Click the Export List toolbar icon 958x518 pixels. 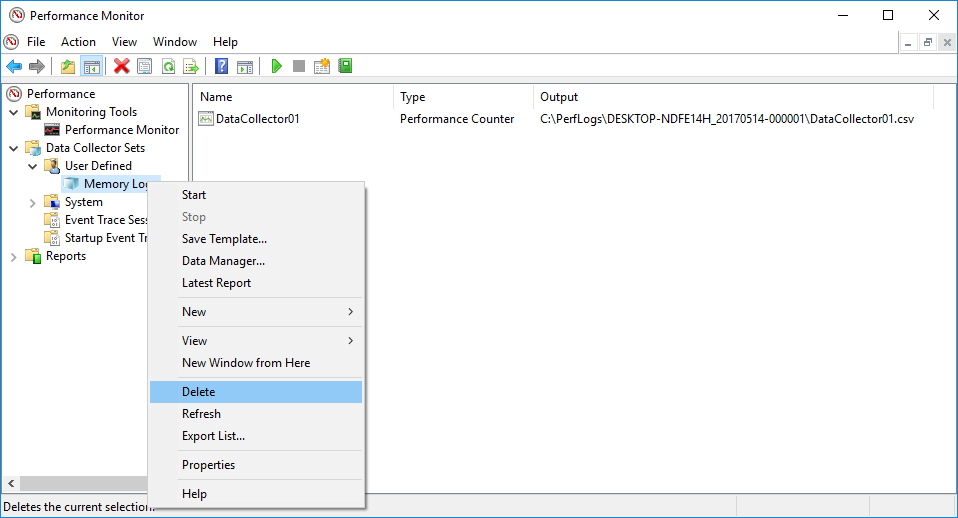tap(191, 66)
